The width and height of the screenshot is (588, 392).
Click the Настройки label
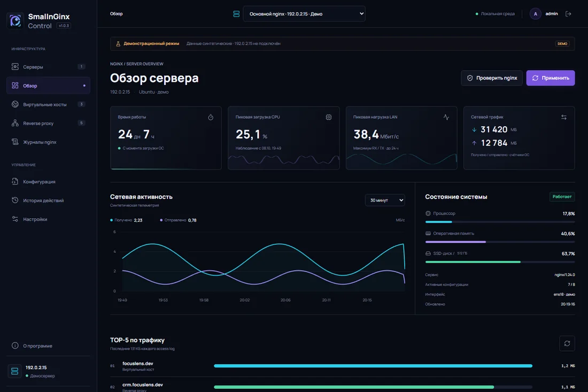[35, 219]
